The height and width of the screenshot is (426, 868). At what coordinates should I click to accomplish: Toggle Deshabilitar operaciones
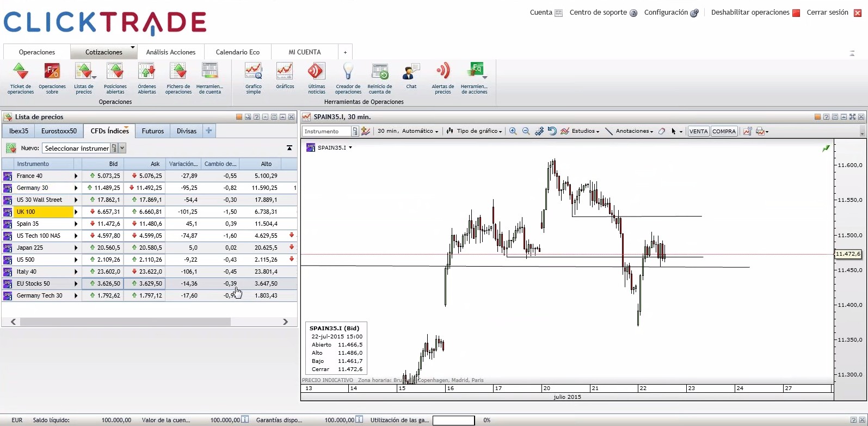755,13
